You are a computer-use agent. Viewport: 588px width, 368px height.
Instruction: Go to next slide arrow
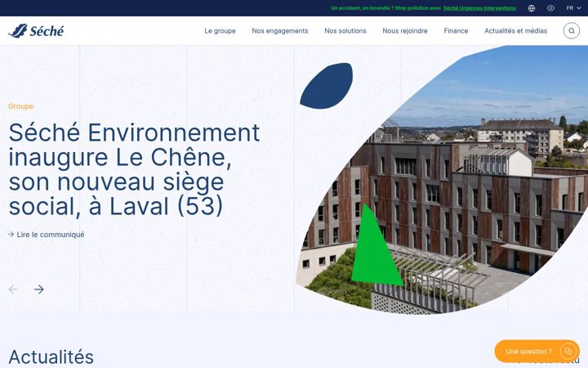coord(39,289)
